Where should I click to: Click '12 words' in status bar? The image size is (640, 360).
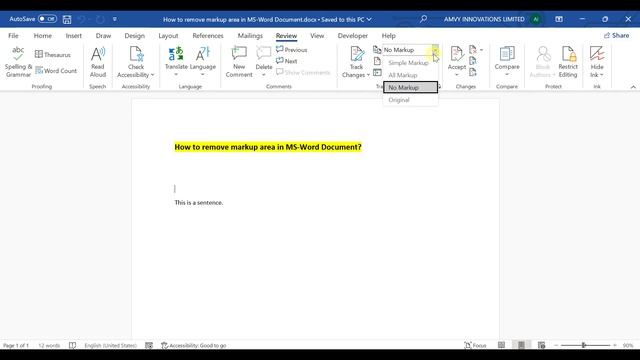pyautogui.click(x=49, y=345)
